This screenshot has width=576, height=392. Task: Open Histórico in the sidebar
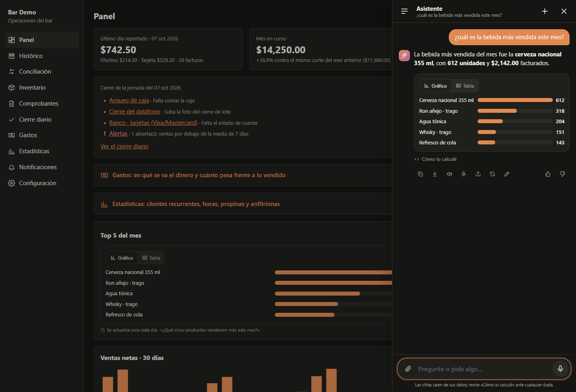(x=42, y=56)
